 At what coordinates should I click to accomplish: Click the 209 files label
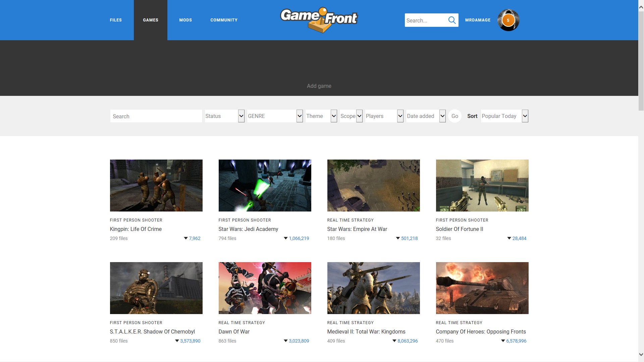click(x=119, y=238)
